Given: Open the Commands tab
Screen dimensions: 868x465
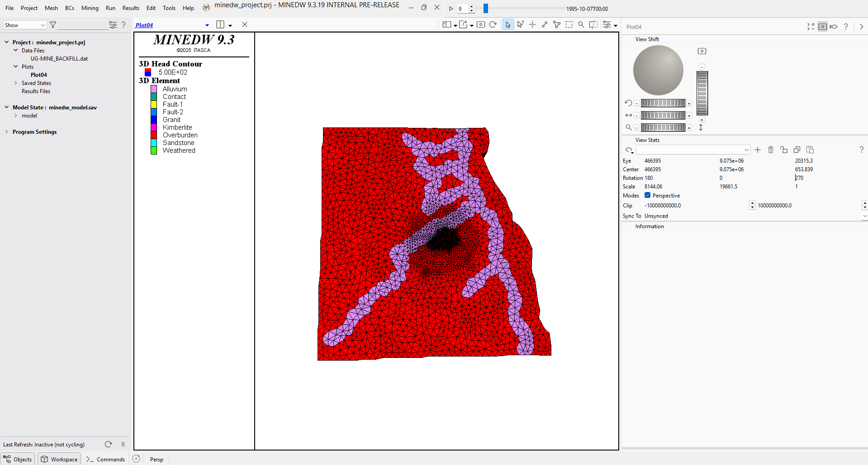Looking at the screenshot, I should pyautogui.click(x=105, y=459).
